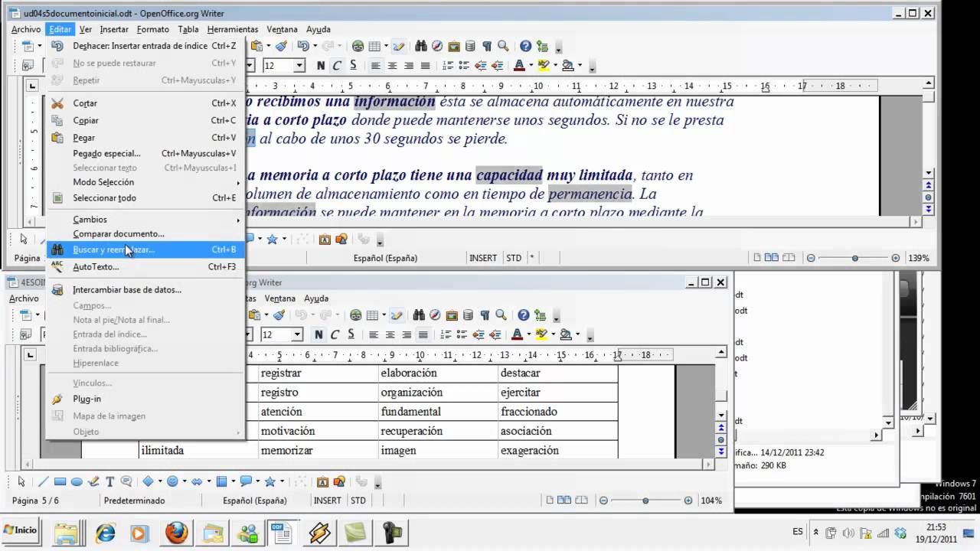Open Ventana menu in the bottom Writer window
The width and height of the screenshot is (980, 551).
pyautogui.click(x=279, y=298)
